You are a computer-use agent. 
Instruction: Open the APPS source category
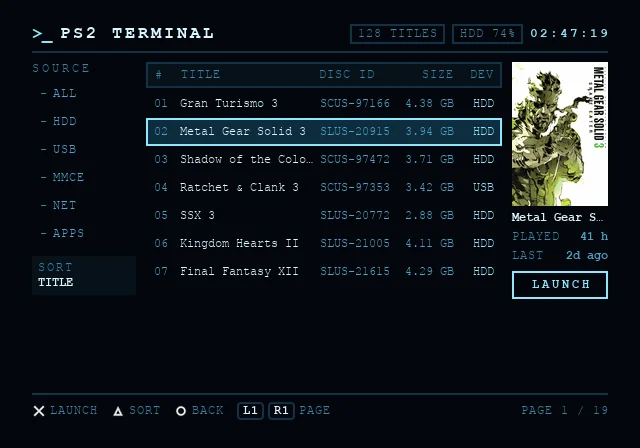(x=62, y=233)
